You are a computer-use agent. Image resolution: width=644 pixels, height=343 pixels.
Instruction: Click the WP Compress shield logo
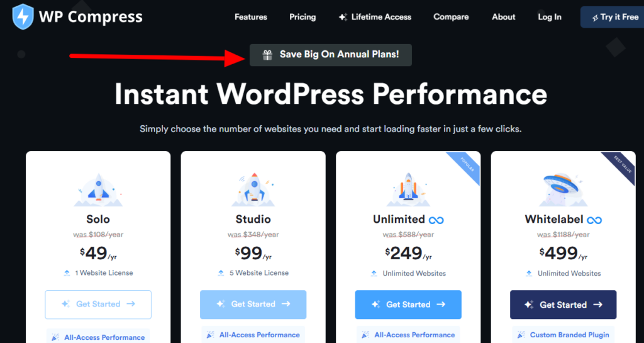(x=23, y=16)
